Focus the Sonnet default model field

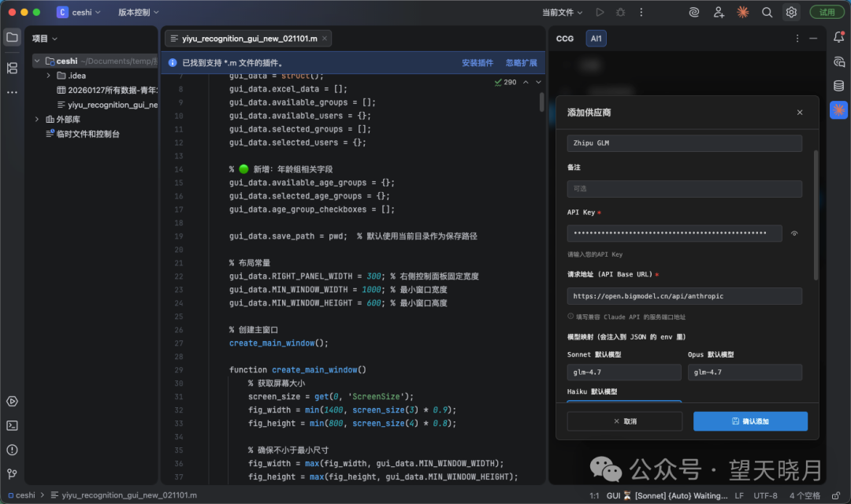pos(624,372)
